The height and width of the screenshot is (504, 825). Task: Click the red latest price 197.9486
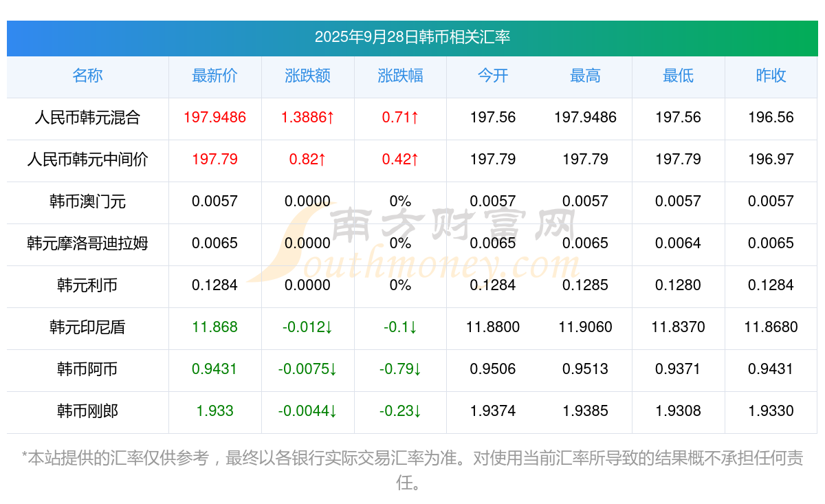pos(214,118)
